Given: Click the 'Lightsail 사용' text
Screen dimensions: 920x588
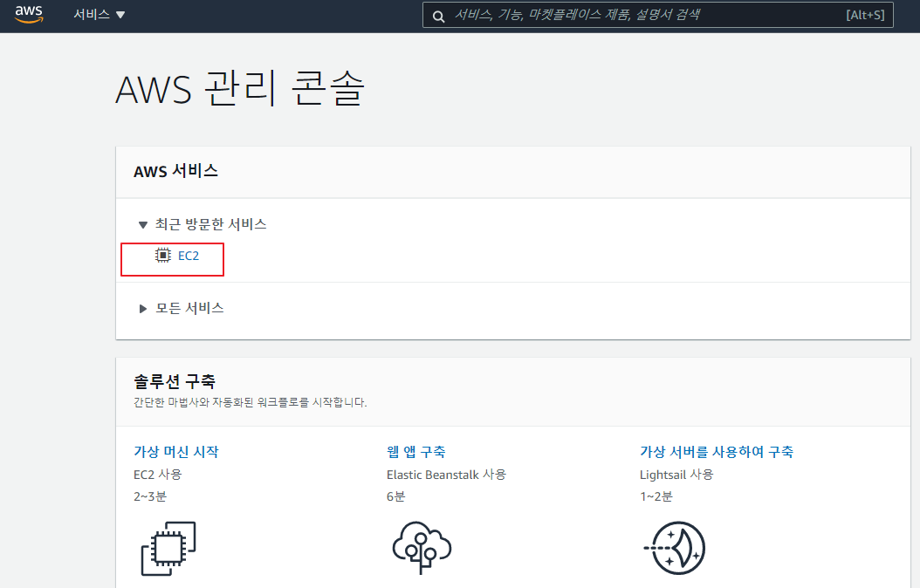Looking at the screenshot, I should 676,475.
